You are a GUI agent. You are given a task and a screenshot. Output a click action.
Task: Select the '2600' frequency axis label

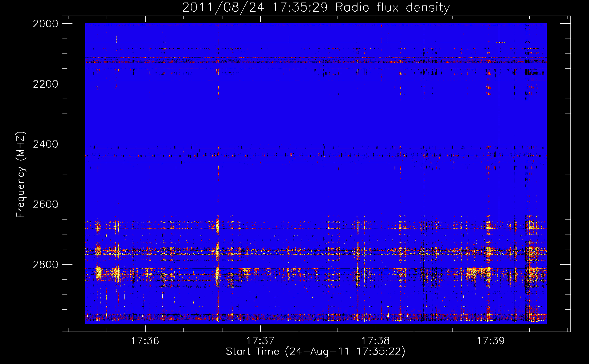coord(46,204)
